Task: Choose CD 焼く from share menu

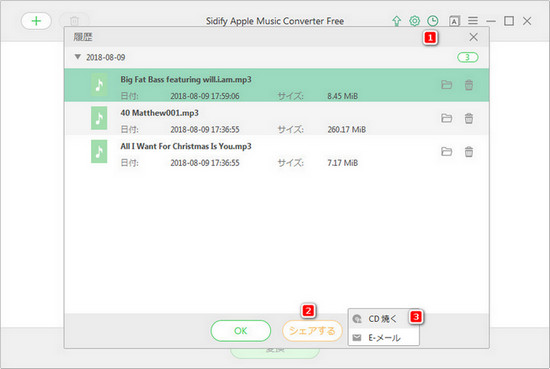Action: [x=383, y=318]
